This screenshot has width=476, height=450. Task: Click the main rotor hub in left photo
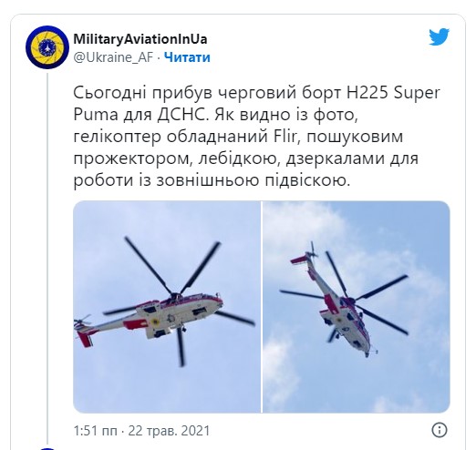[175, 295]
